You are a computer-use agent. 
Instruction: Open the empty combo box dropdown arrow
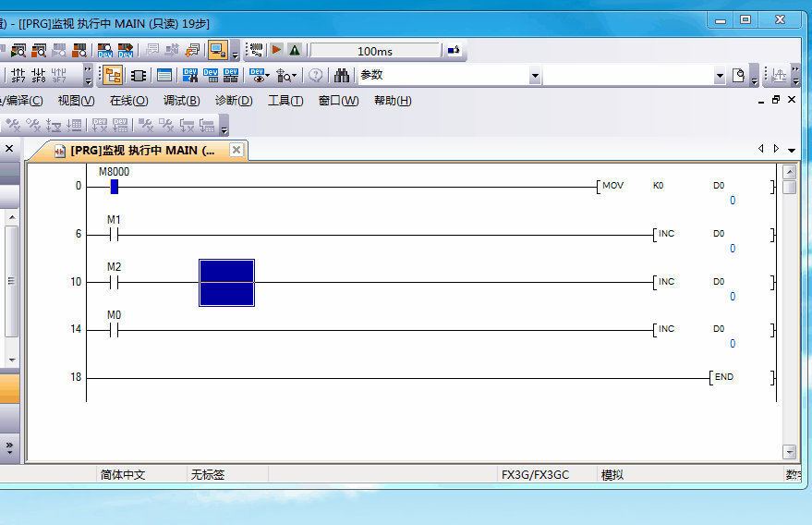pyautogui.click(x=720, y=76)
